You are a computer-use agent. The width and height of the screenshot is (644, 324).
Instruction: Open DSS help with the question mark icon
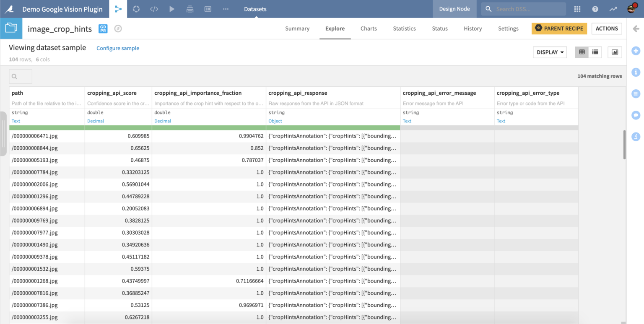[595, 9]
